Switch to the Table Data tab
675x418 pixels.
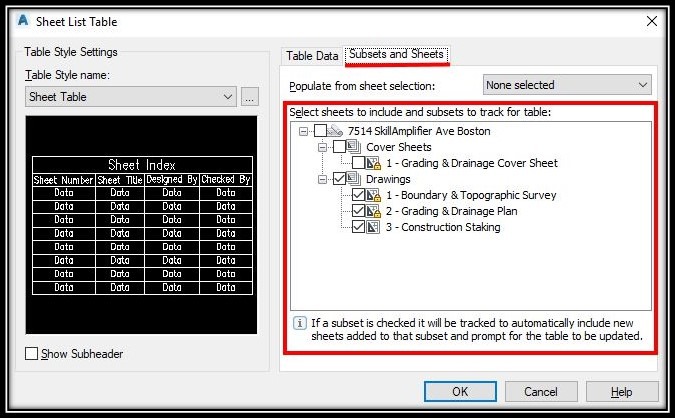tap(312, 56)
